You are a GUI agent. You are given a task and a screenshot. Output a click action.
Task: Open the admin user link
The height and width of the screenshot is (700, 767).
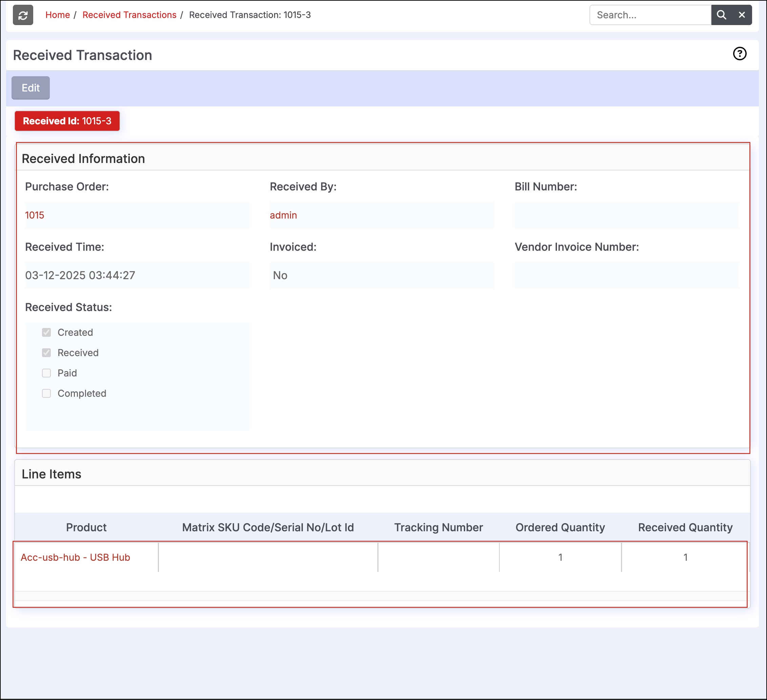[284, 215]
